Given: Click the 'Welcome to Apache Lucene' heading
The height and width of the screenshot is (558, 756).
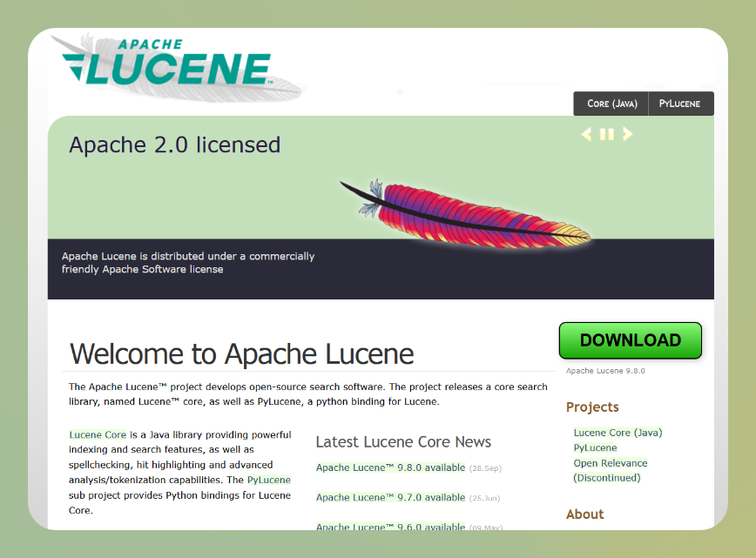Looking at the screenshot, I should (242, 354).
